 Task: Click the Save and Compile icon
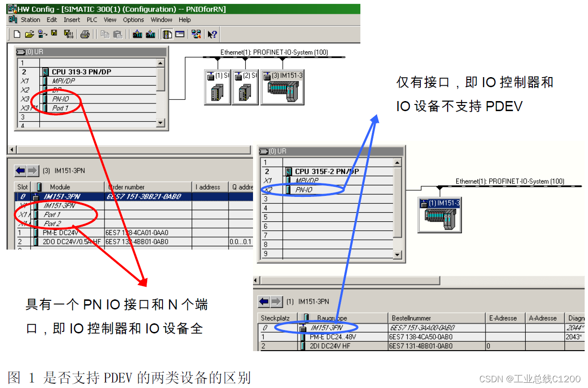[x=69, y=34]
